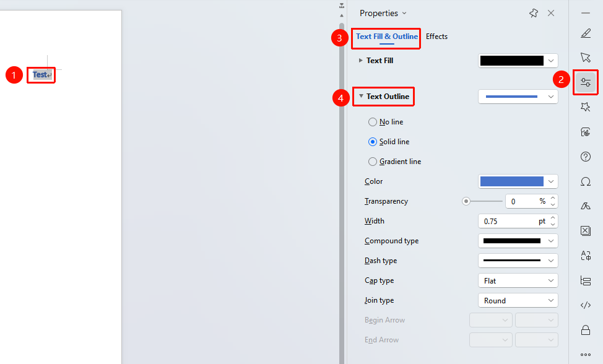Click the layout list icon in the sidebar
The width and height of the screenshot is (603, 364).
(585, 280)
